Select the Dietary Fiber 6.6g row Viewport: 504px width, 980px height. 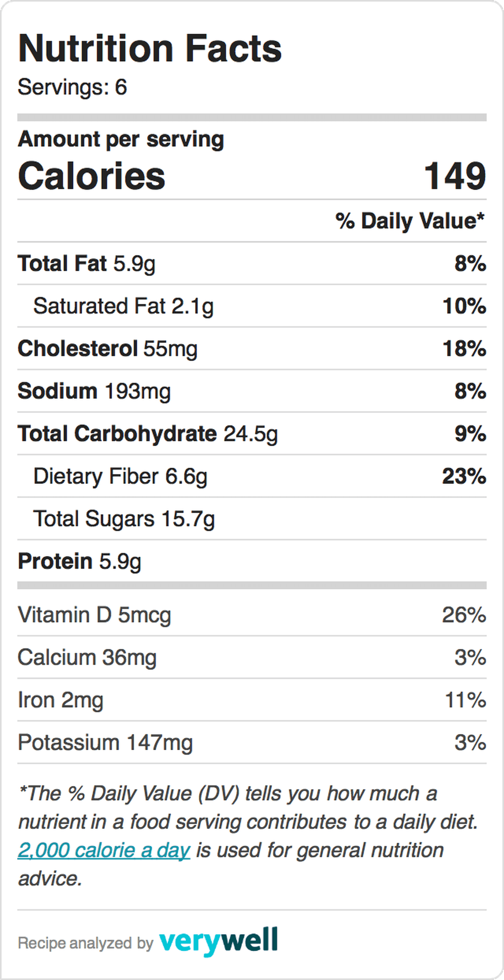coord(252,476)
